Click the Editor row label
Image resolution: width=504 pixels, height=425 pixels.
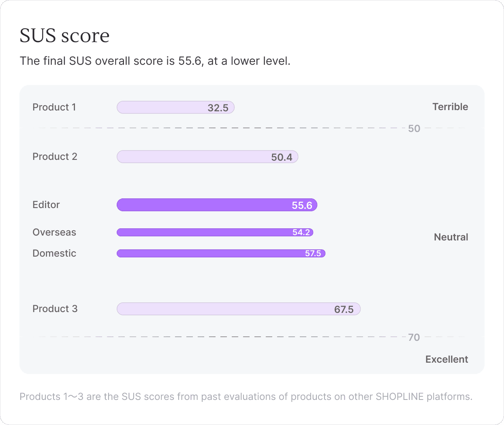tap(46, 205)
